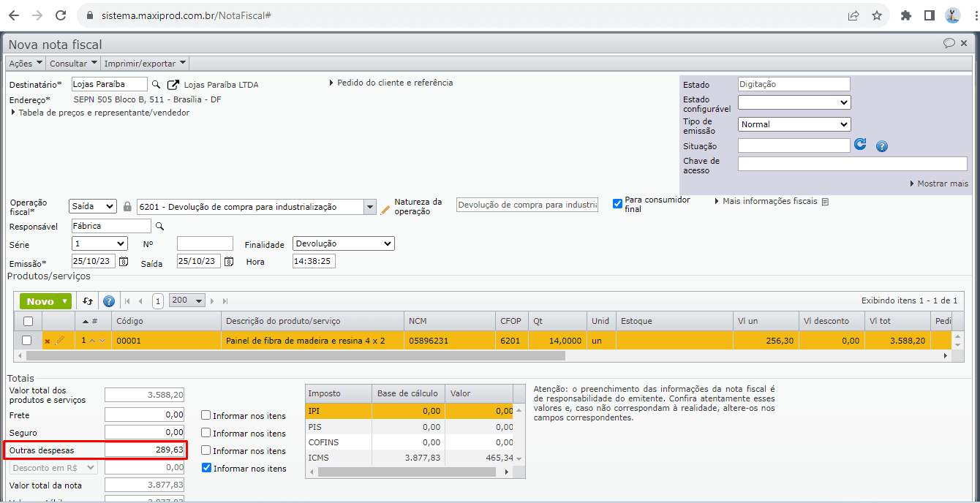The height and width of the screenshot is (503, 980).
Task: Expand Tabela de preços e representante/vendedor section
Action: pyautogui.click(x=101, y=113)
